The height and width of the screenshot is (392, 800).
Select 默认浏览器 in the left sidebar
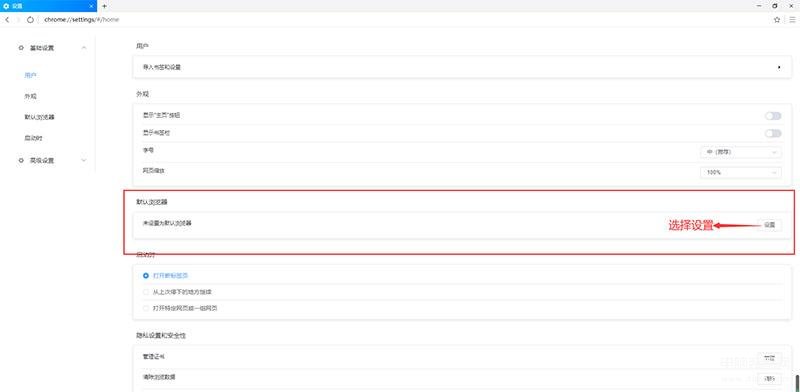click(39, 117)
